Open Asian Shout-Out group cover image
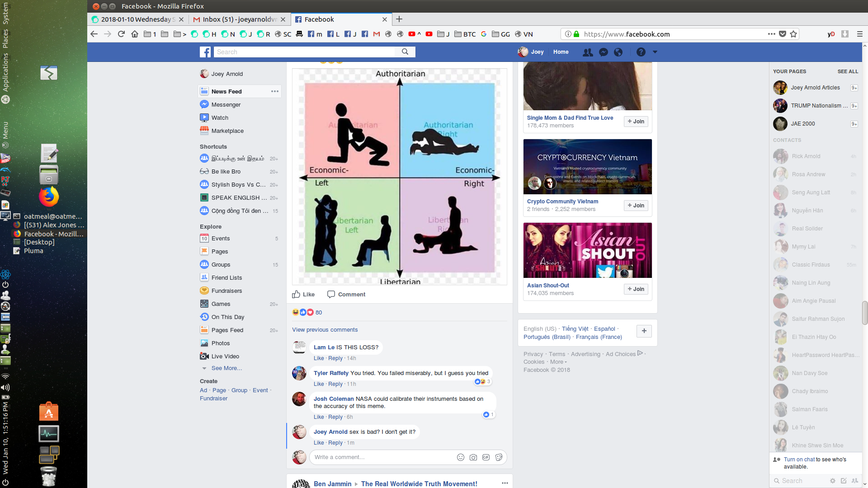 pyautogui.click(x=587, y=250)
